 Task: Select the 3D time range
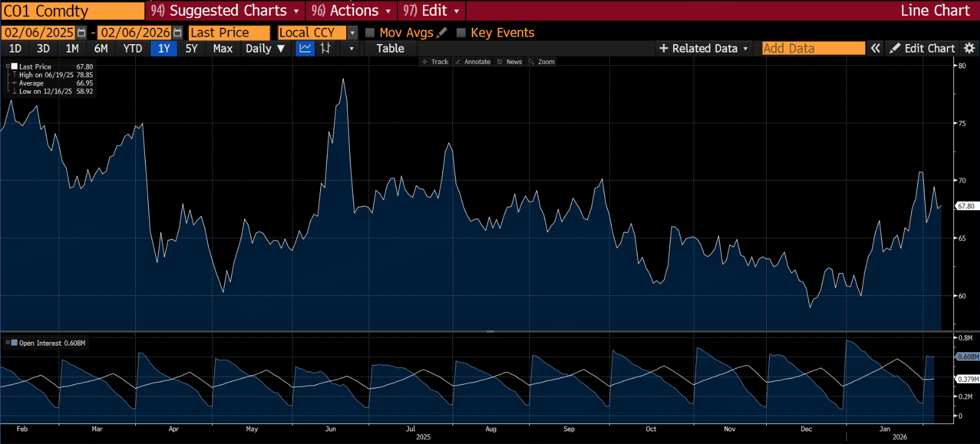pos(43,48)
